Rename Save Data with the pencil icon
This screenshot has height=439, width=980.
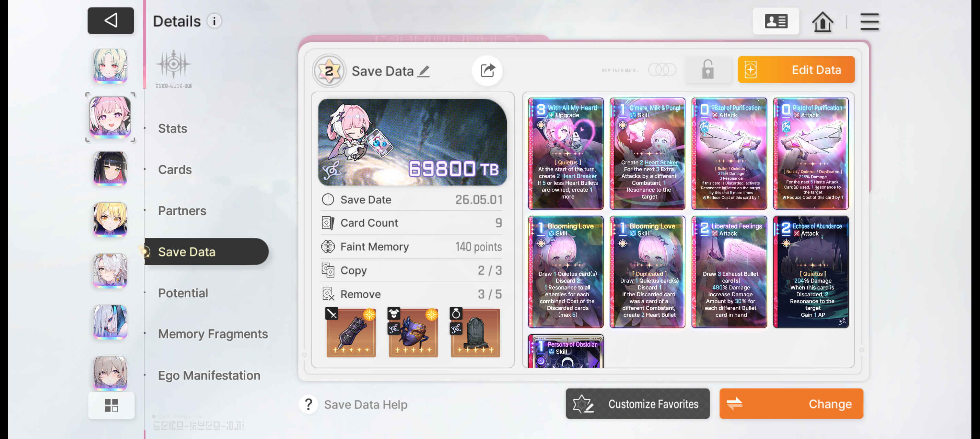coord(423,71)
